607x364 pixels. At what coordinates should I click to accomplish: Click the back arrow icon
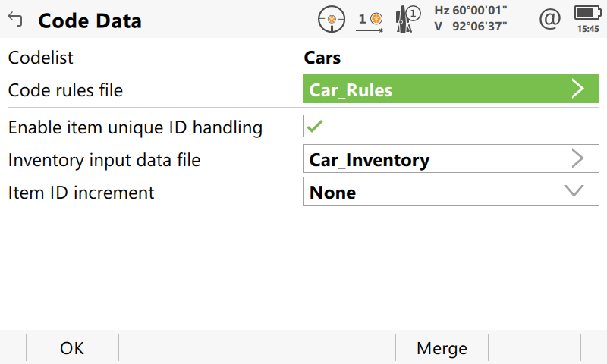point(14,20)
